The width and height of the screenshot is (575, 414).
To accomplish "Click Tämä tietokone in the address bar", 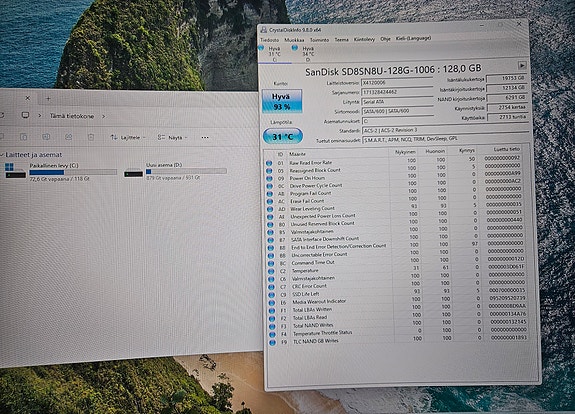I will click(72, 116).
